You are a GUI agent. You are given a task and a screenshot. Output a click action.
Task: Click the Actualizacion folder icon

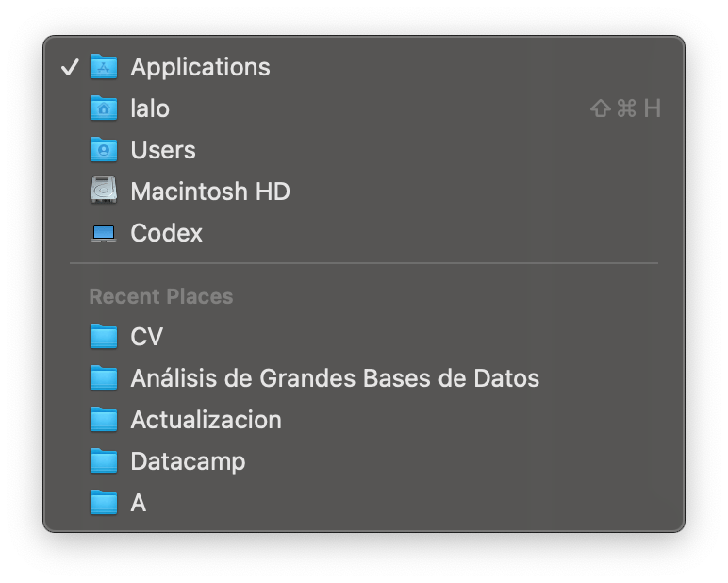103,420
